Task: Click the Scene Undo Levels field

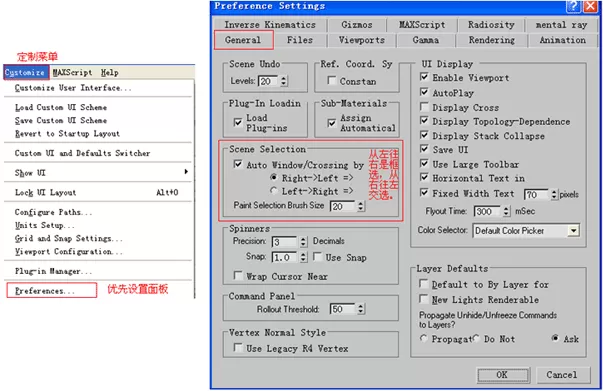Action: point(269,81)
